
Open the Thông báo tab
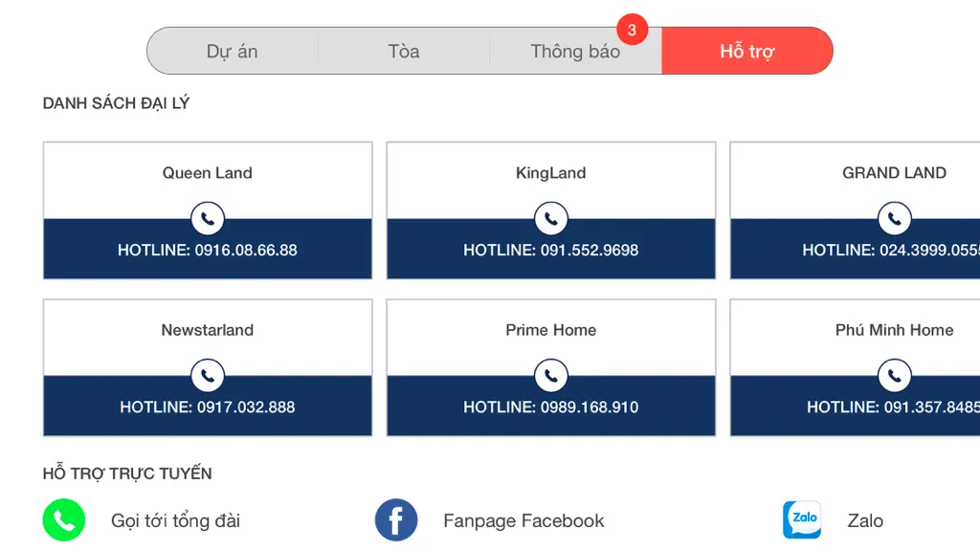tap(575, 51)
